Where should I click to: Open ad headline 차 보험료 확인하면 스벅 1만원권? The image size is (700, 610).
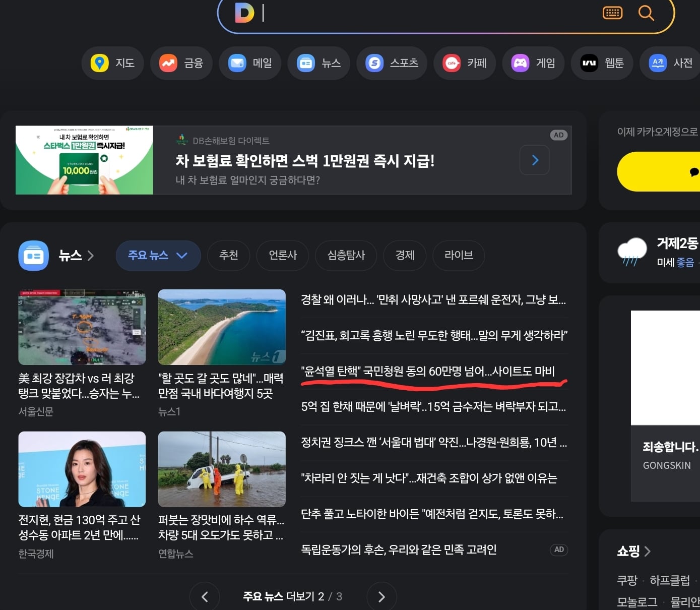click(x=305, y=161)
